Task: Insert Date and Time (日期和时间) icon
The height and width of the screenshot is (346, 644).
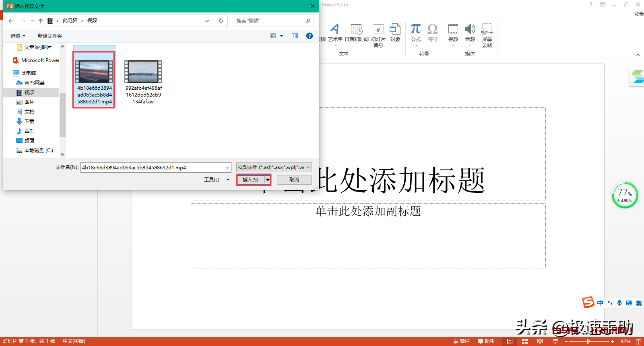Action: tap(357, 29)
